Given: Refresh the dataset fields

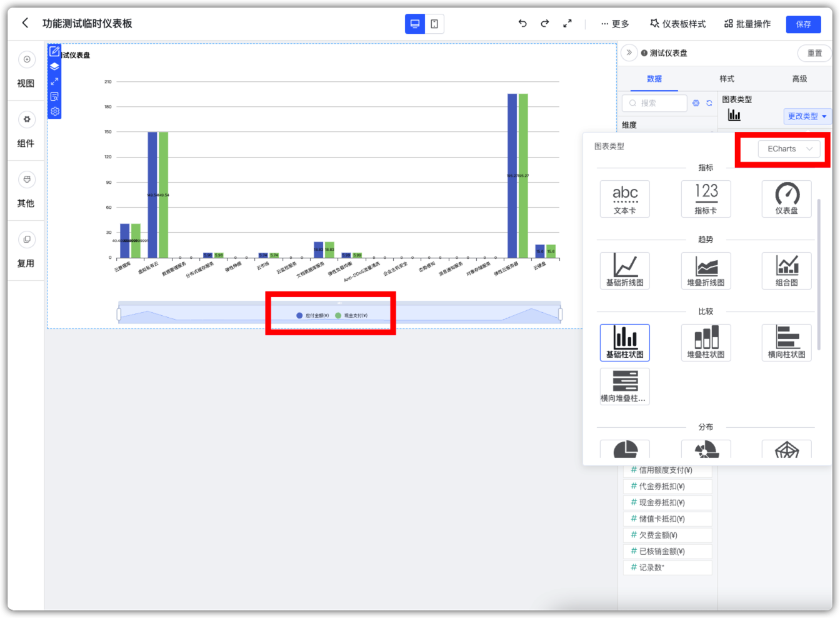Looking at the screenshot, I should [709, 103].
